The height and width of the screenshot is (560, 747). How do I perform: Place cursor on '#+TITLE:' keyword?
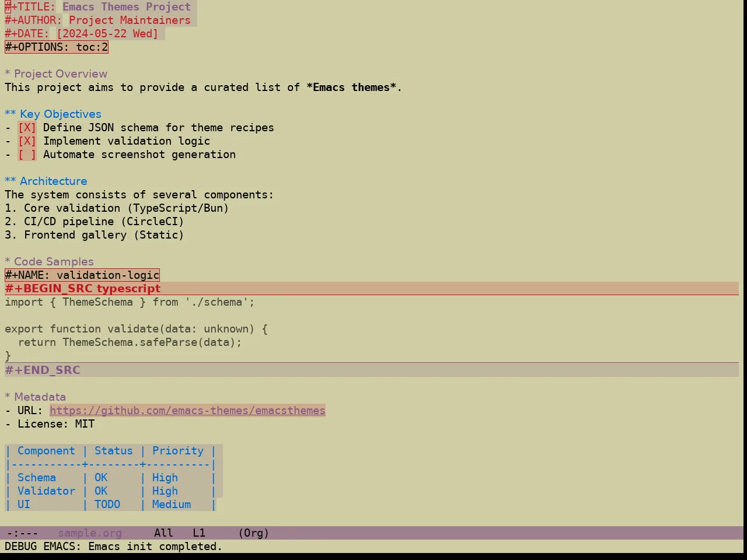pos(30,7)
